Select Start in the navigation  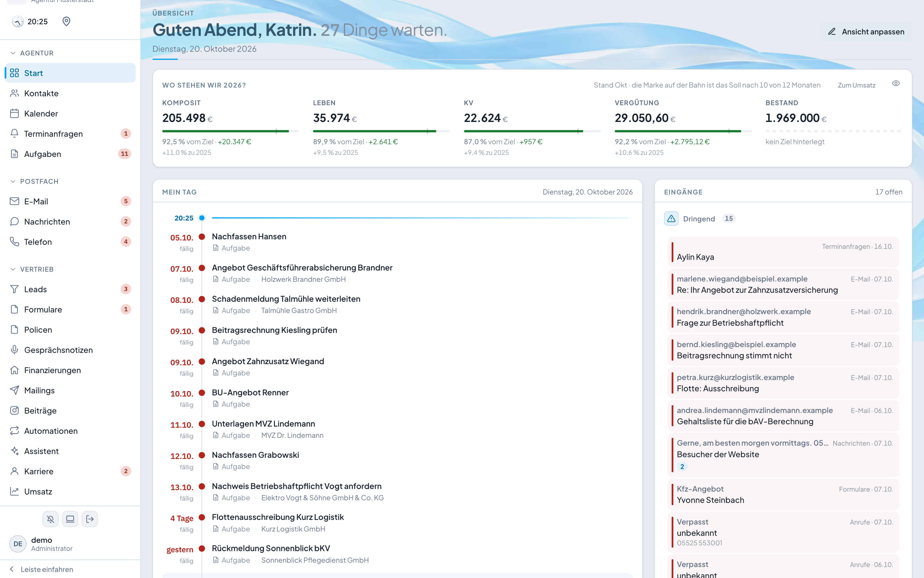pos(70,73)
